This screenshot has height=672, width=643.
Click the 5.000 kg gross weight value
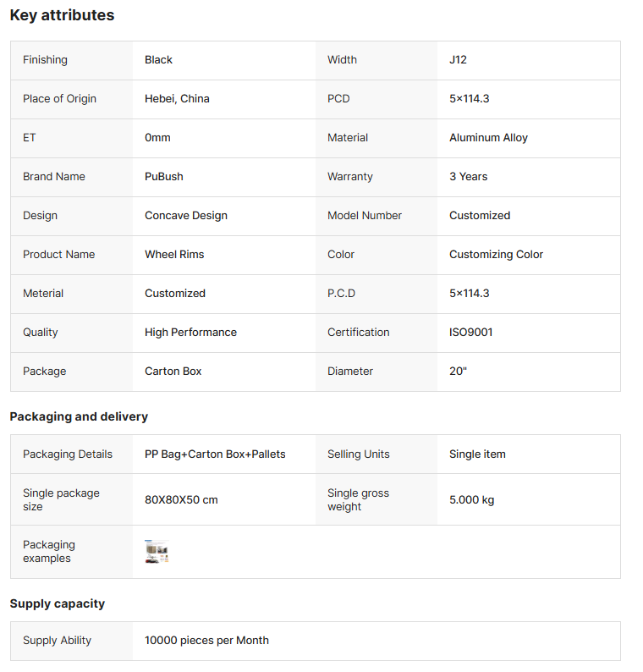pos(471,499)
